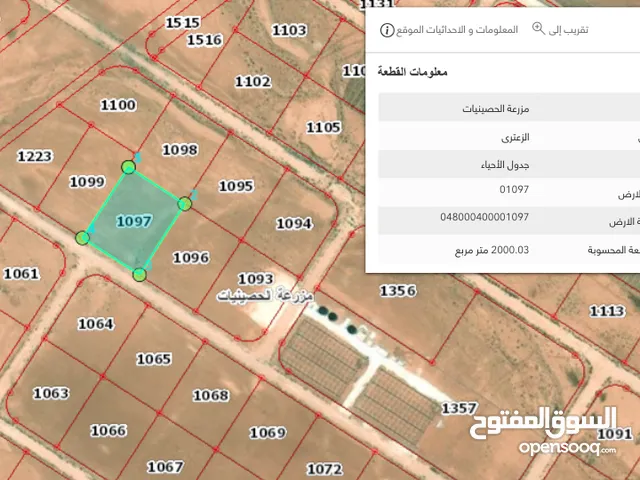Screen dimensions: 640x480
Task: Select parcel label 1357
Action: click(459, 408)
